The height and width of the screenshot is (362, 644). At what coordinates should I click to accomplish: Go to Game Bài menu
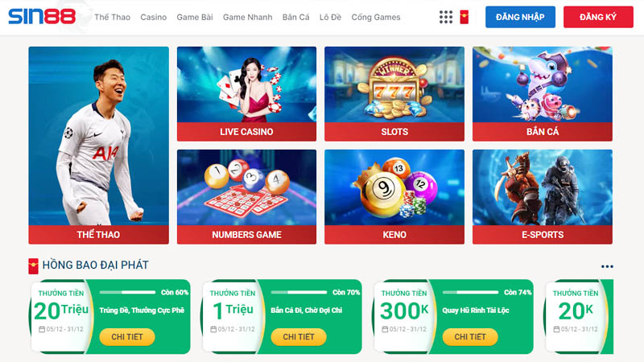195,17
